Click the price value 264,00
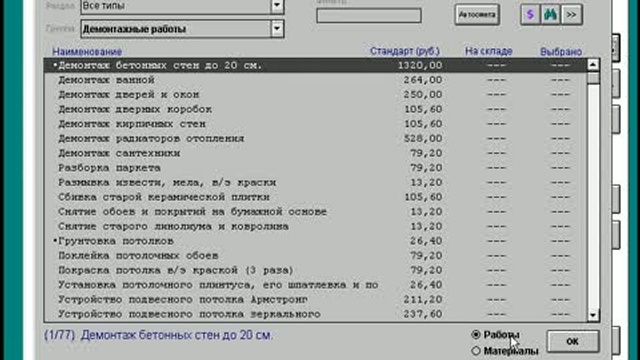 pyautogui.click(x=423, y=80)
